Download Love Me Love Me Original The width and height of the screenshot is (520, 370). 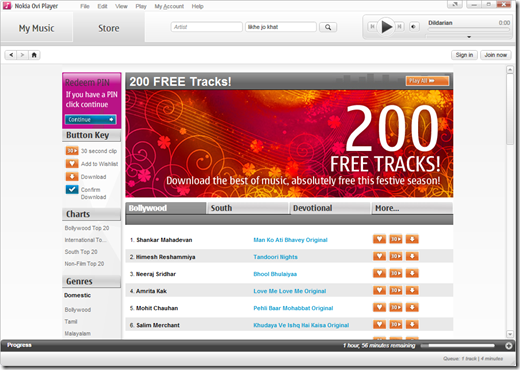coord(412,290)
